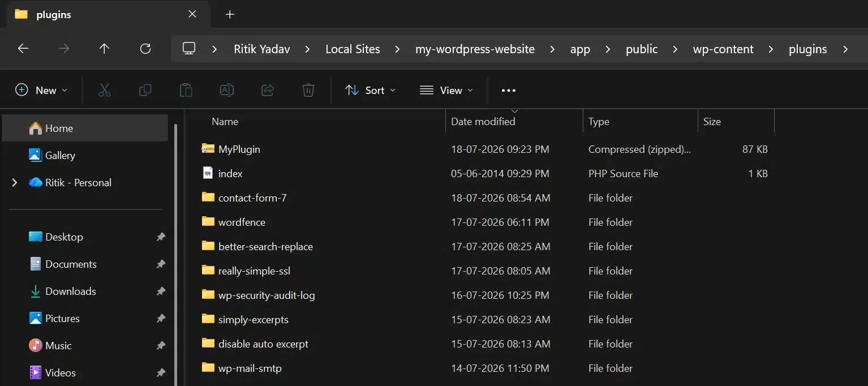Go to wp-content in breadcrumb path
The image size is (868, 386).
click(723, 49)
